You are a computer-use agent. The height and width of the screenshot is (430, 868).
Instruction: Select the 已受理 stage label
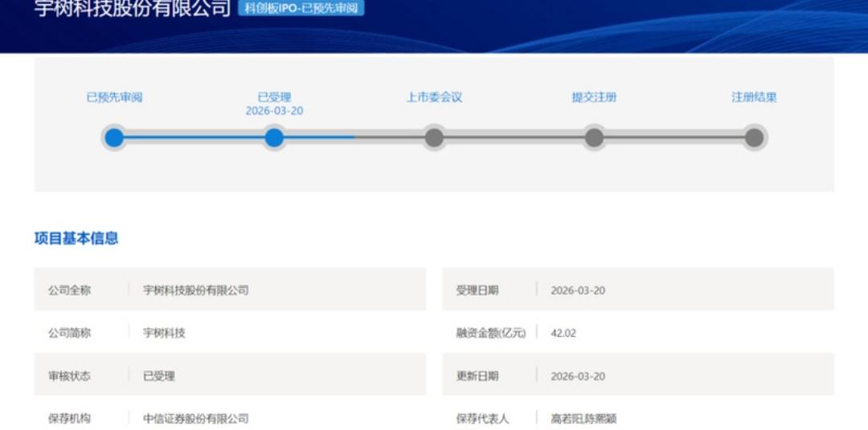[274, 97]
